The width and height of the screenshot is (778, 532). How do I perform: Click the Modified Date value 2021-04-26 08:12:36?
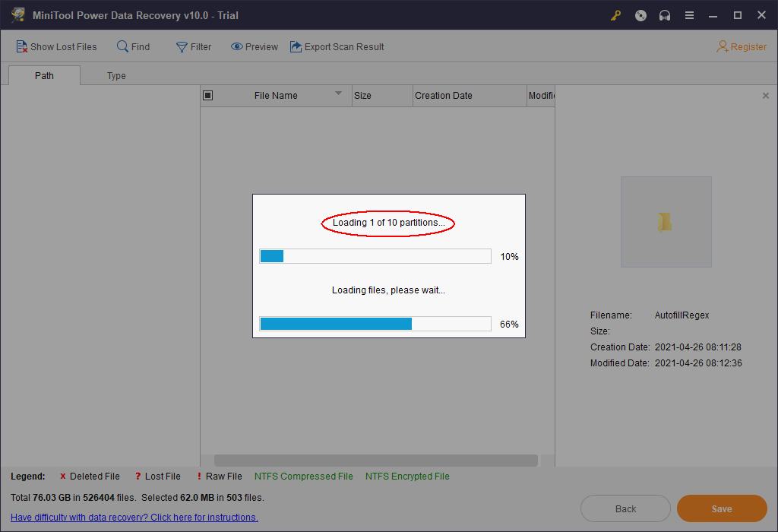698,363
